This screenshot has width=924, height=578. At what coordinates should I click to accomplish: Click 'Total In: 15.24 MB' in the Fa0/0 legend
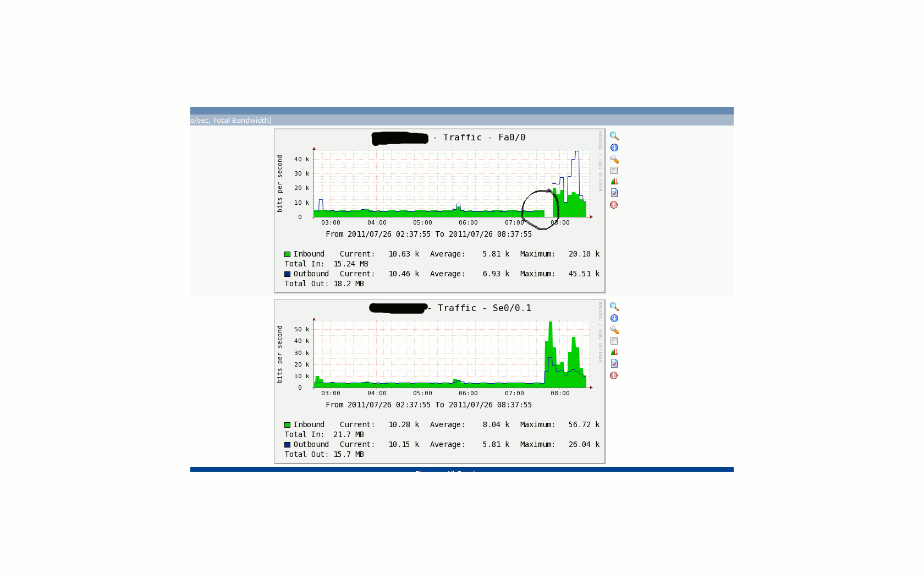coord(326,264)
